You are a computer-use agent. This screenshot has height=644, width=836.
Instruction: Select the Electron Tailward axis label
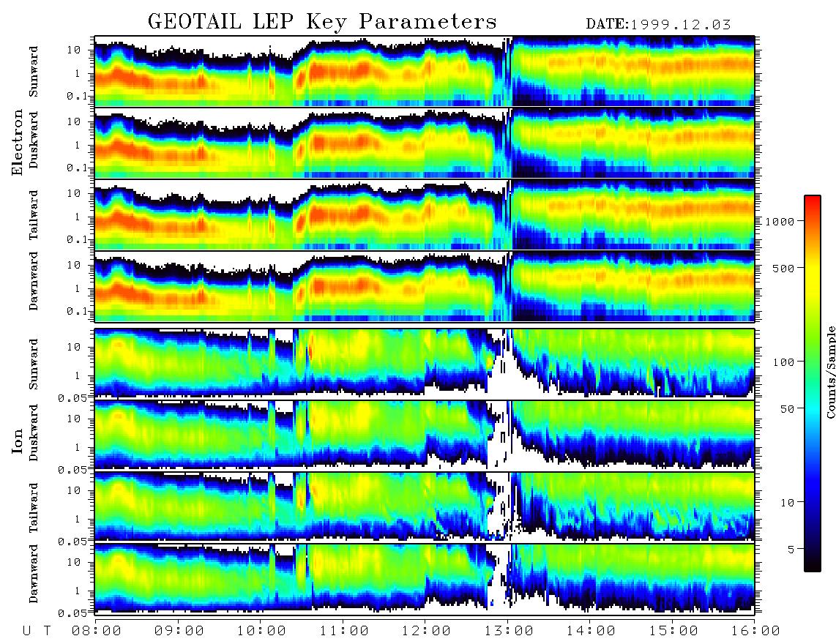coord(34,215)
